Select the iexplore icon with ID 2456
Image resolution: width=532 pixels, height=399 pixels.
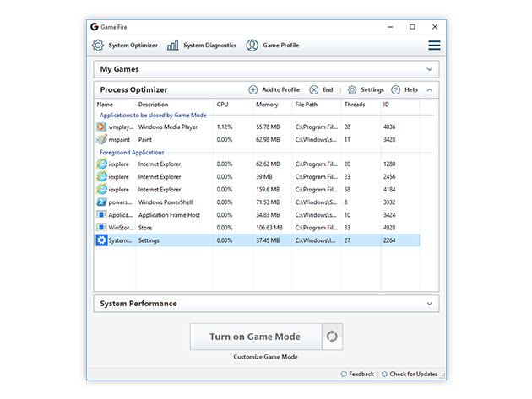101,176
